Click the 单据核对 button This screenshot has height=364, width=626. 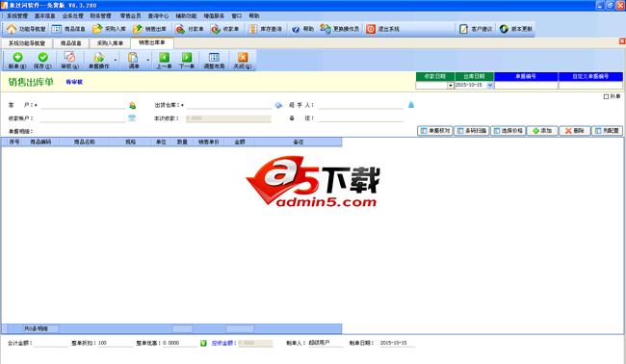click(435, 131)
